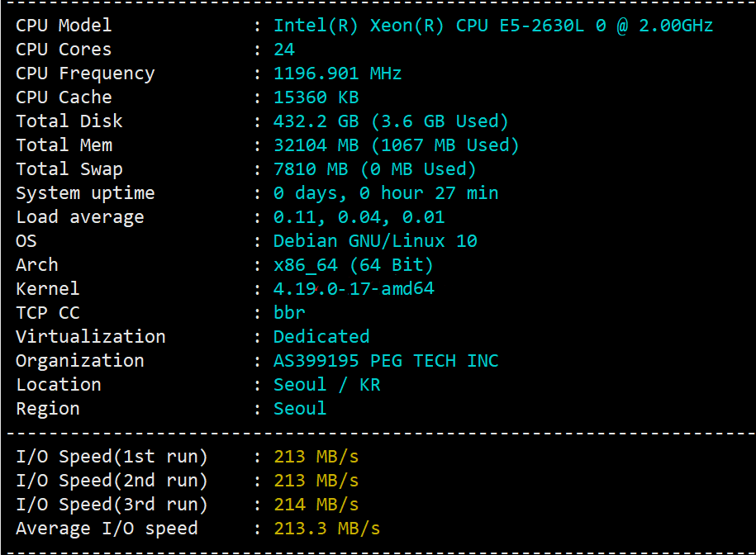The image size is (756, 555).
Task: Select the OS value Debian GNU/Linux 10
Action: (375, 241)
